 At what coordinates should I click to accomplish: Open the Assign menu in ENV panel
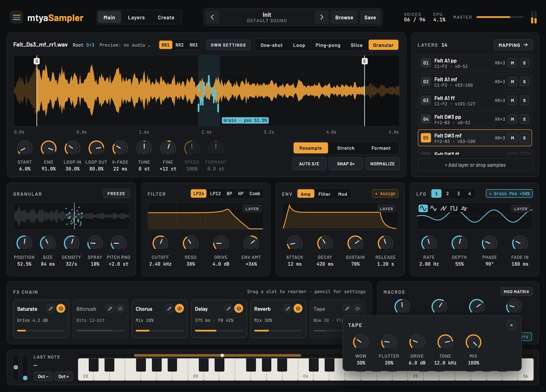385,194
